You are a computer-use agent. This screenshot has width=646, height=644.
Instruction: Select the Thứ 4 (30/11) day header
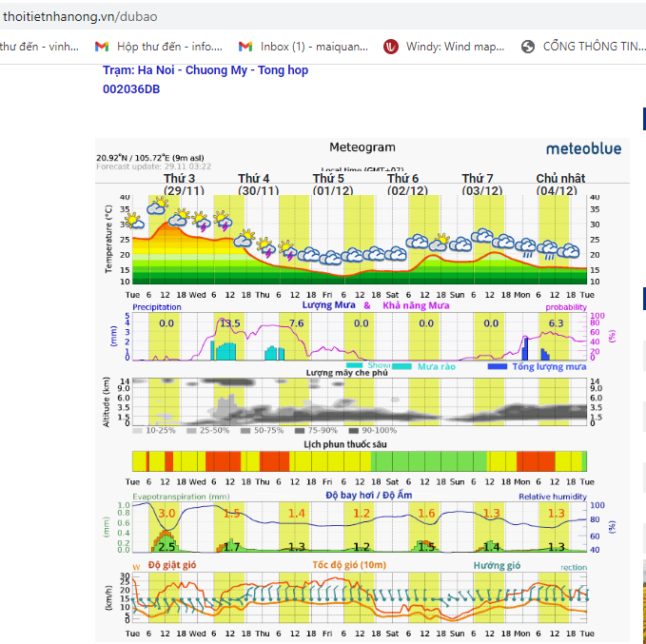tap(254, 185)
